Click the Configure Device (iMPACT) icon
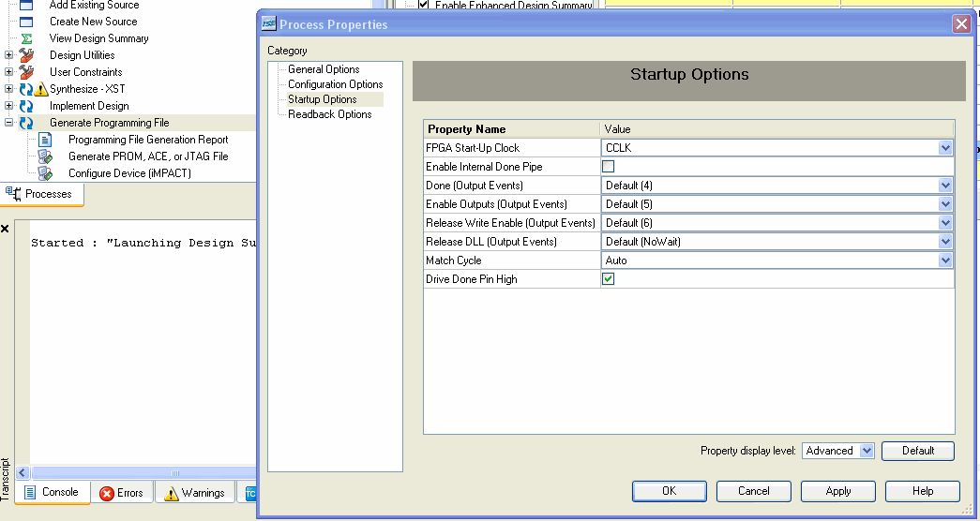Image resolution: width=980 pixels, height=521 pixels. click(45, 173)
